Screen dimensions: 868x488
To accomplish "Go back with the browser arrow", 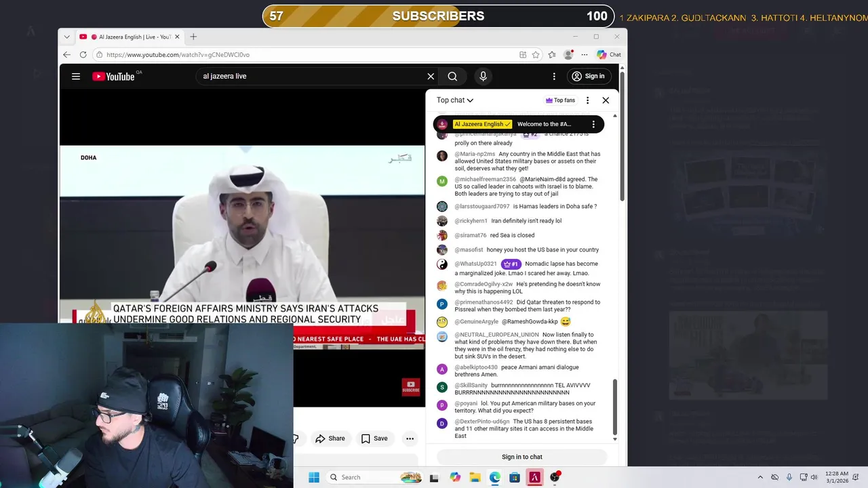I will [x=66, y=55].
